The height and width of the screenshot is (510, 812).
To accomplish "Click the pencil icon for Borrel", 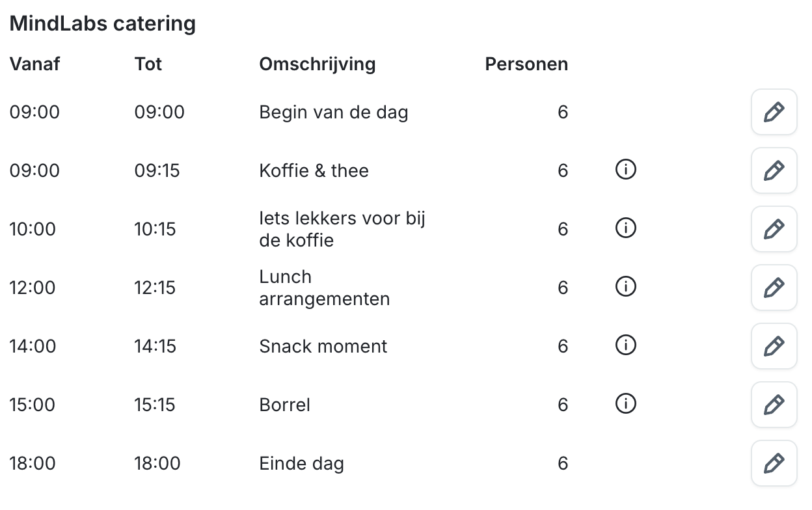I will pyautogui.click(x=774, y=405).
